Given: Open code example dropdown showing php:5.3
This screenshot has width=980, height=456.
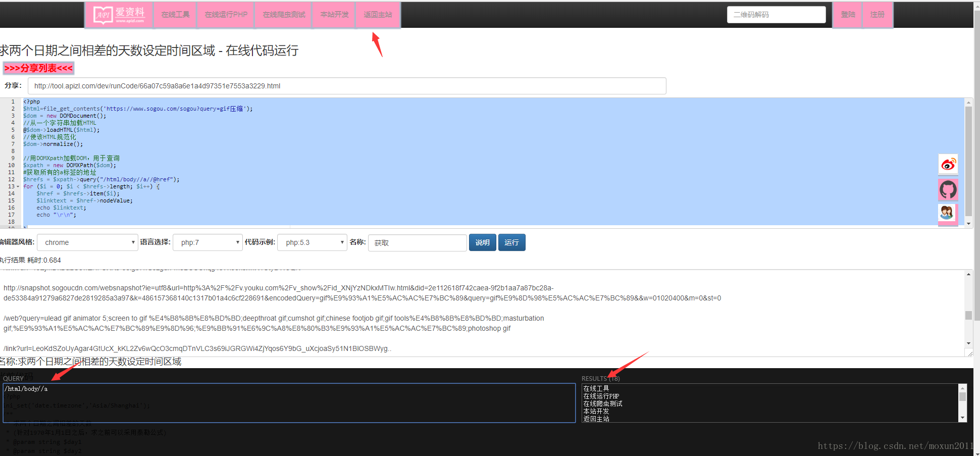Looking at the screenshot, I should pos(313,242).
